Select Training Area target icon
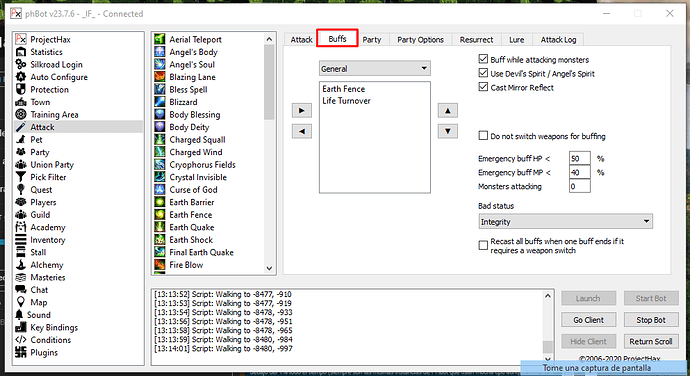This screenshot has width=690, height=376. coord(21,114)
